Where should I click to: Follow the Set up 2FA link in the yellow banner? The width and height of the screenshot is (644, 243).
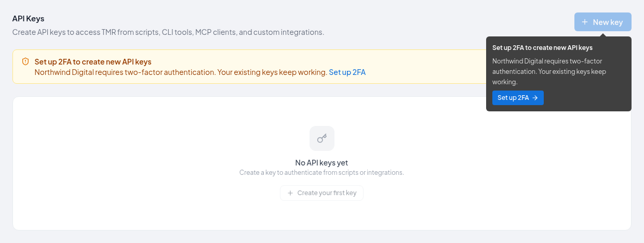[x=347, y=72]
